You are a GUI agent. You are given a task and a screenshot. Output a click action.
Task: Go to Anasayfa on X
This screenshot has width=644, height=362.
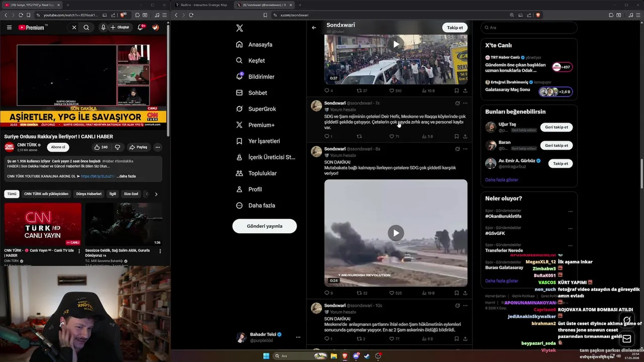(x=254, y=45)
